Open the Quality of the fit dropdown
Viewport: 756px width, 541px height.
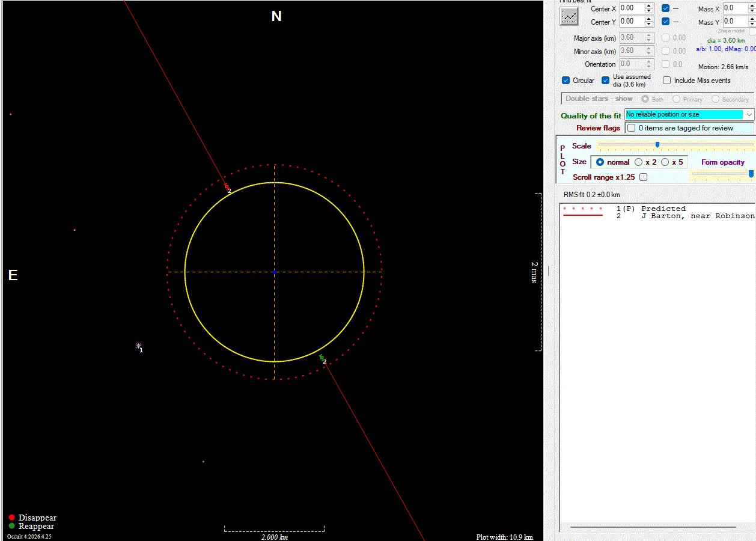[749, 114]
